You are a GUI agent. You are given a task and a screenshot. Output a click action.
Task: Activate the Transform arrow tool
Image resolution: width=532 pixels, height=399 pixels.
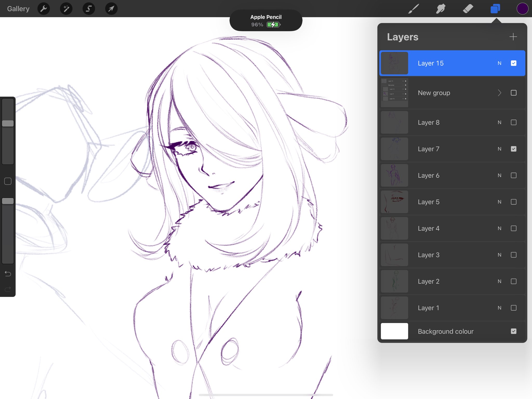[x=111, y=9]
